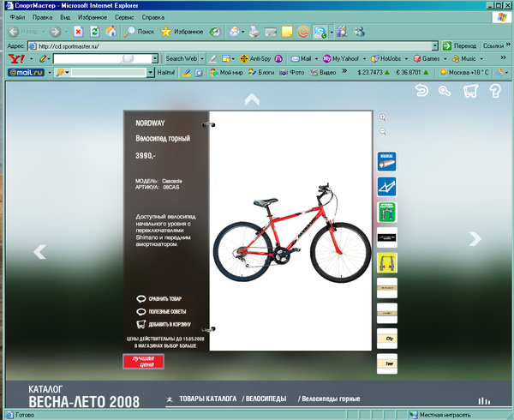This screenshot has width=514, height=420.
Task: Open the Вид menu
Action: 65,17
